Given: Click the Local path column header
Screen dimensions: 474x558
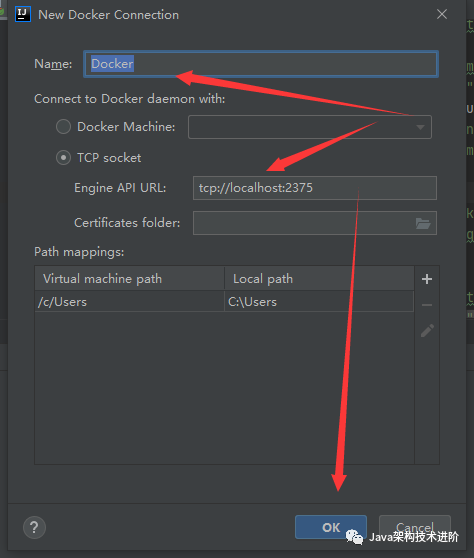Looking at the screenshot, I should (x=319, y=279).
